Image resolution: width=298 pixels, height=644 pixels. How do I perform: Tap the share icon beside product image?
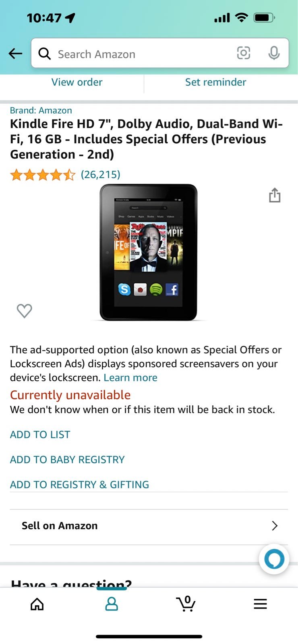[275, 195]
